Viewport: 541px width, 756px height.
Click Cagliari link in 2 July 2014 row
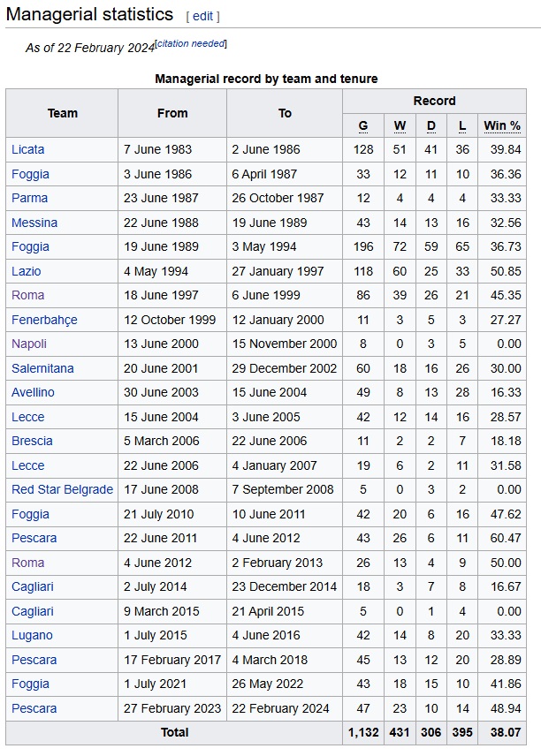pyautogui.click(x=33, y=586)
